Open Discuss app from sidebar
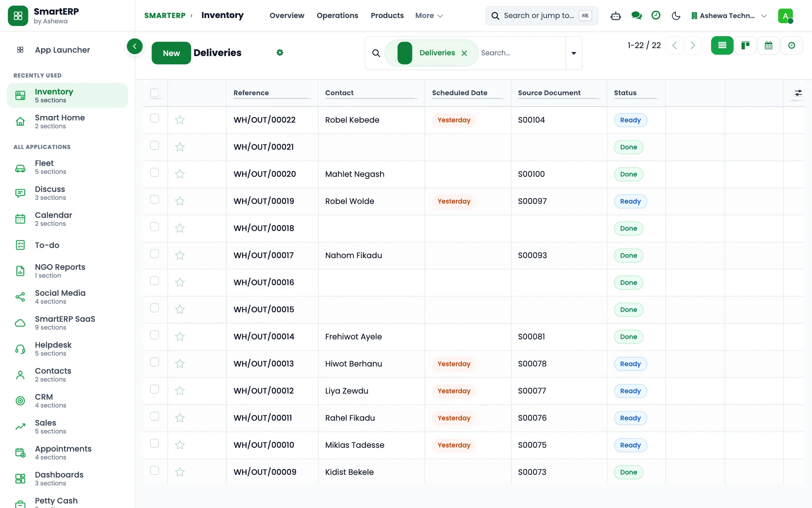812x508 pixels. click(x=68, y=193)
